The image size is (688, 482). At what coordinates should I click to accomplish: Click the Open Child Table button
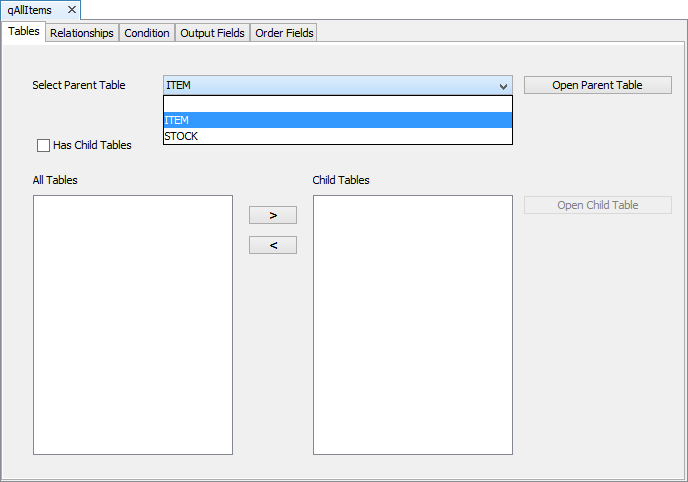click(x=597, y=205)
